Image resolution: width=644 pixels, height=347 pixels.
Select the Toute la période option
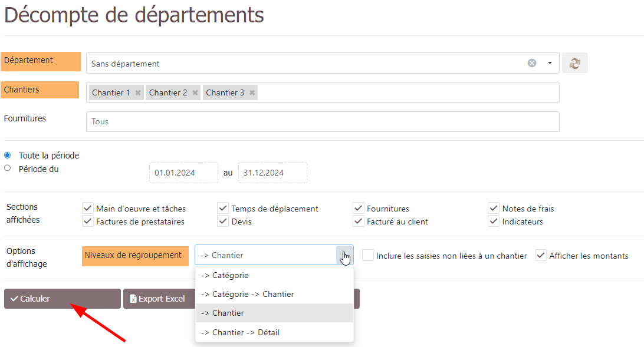tap(8, 156)
